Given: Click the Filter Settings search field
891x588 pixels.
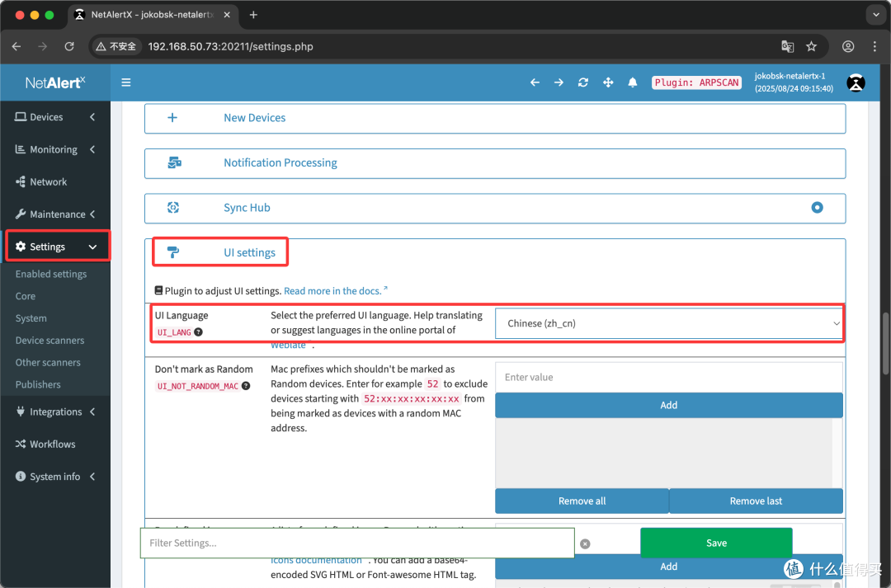Looking at the screenshot, I should [x=357, y=543].
